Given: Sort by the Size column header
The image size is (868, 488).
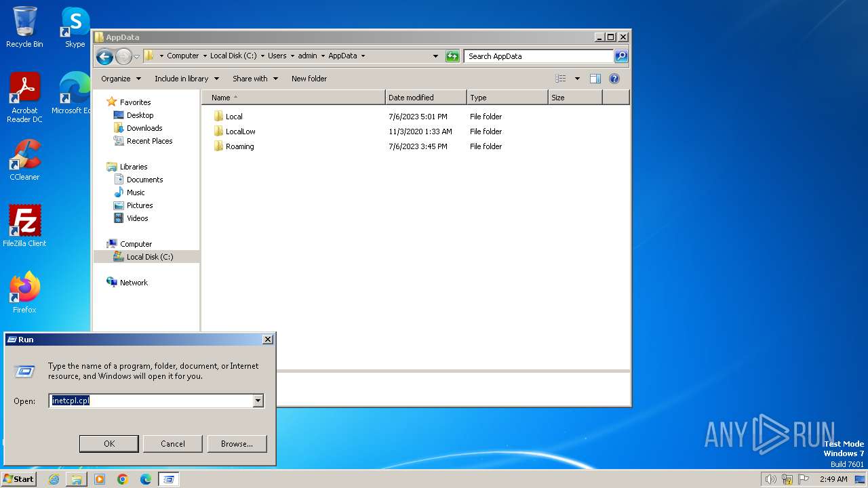Looking at the screenshot, I should (x=575, y=98).
